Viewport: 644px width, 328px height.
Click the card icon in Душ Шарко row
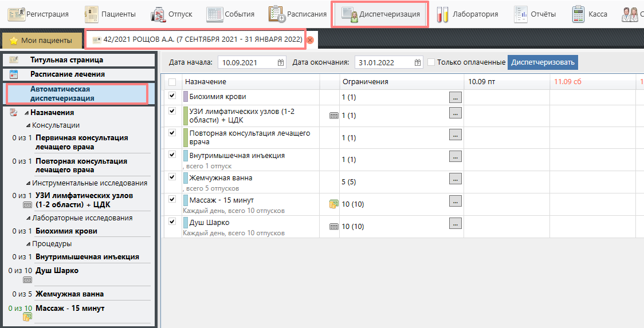(x=333, y=226)
